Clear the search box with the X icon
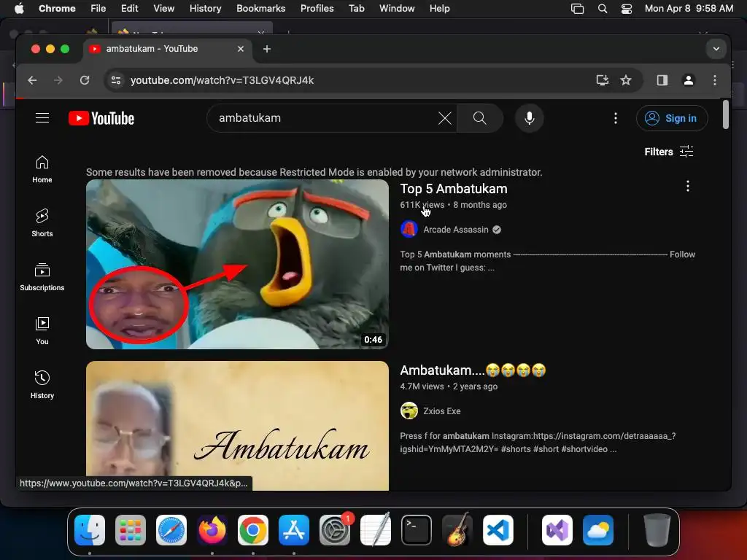This screenshot has width=747, height=560. pos(444,118)
